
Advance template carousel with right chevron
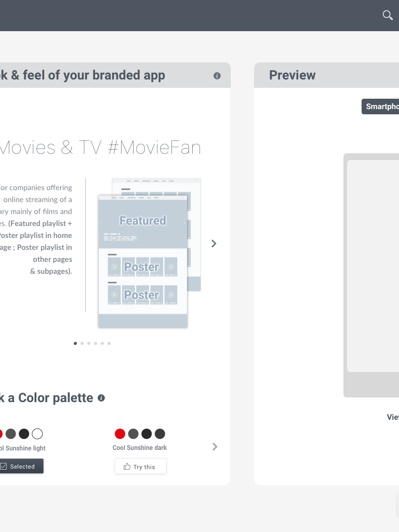(x=214, y=244)
